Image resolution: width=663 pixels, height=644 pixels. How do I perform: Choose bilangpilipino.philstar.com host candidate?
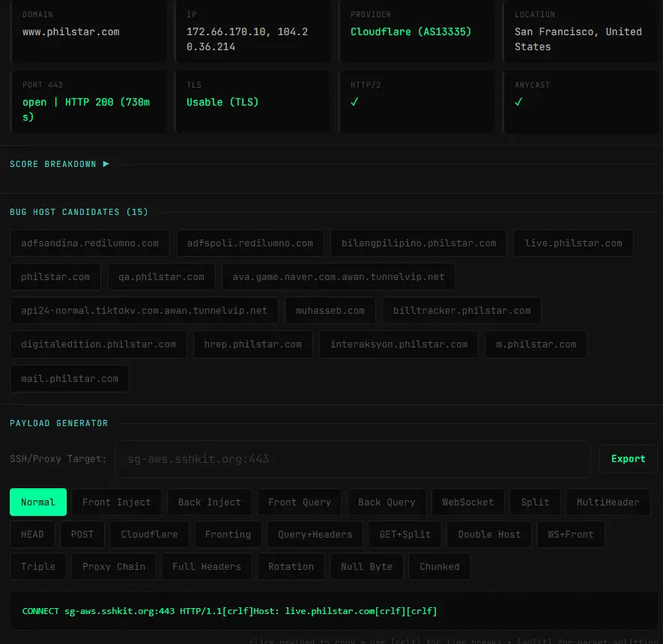(419, 243)
